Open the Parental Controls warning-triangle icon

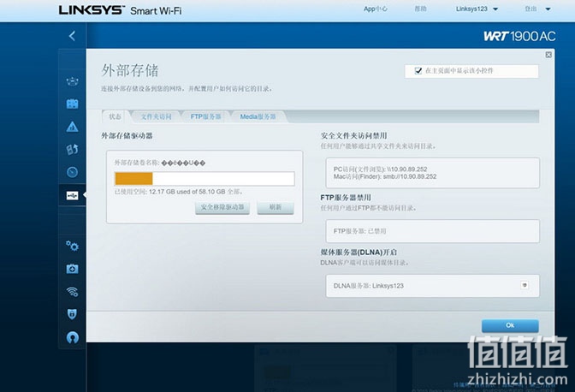tap(72, 127)
